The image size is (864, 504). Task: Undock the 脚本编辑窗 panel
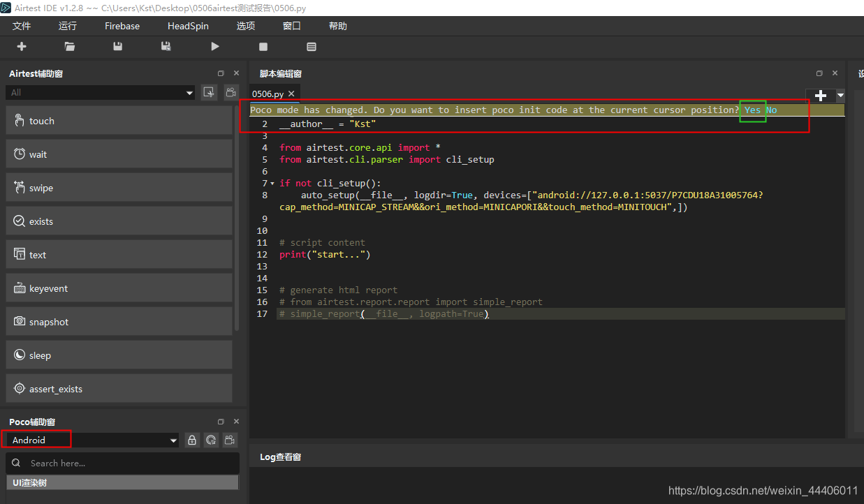pyautogui.click(x=819, y=73)
